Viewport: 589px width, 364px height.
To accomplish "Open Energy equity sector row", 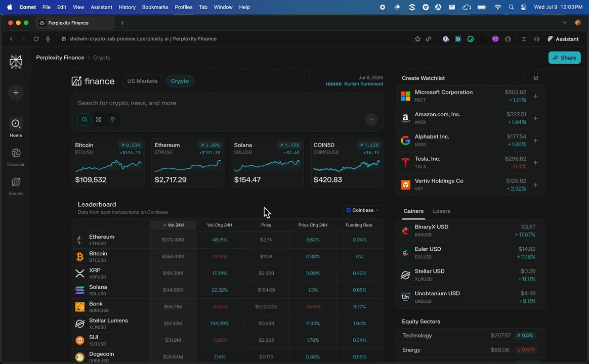I will click(470, 350).
